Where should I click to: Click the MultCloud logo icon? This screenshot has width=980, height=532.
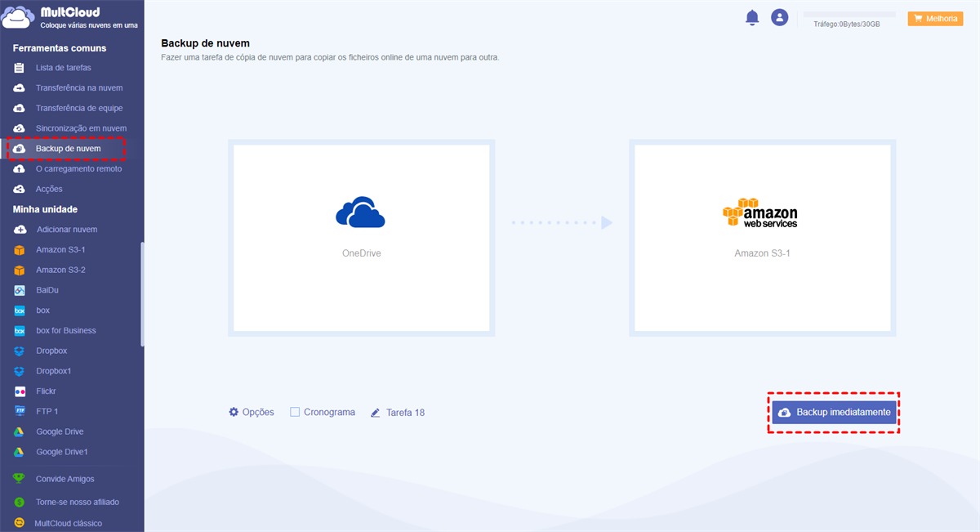tap(20, 19)
